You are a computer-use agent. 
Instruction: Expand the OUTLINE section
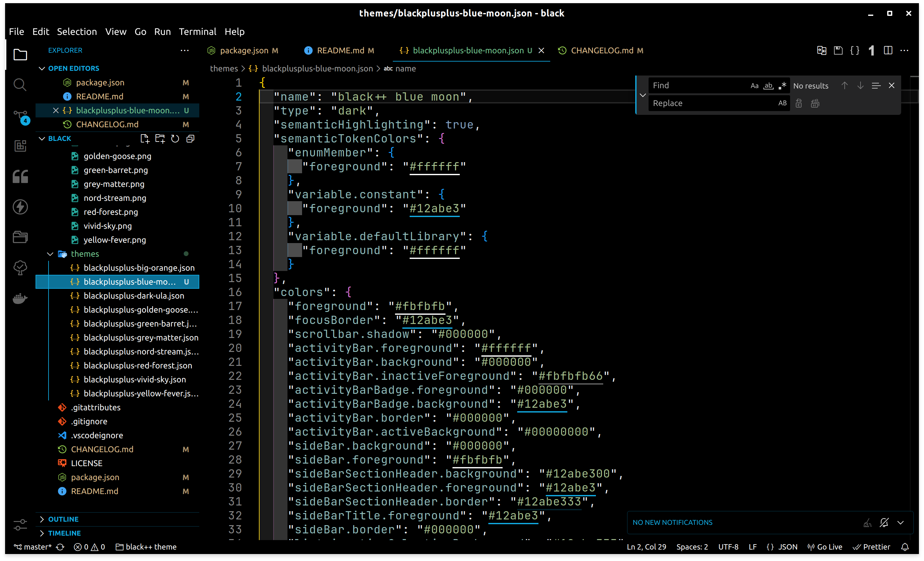click(x=42, y=519)
